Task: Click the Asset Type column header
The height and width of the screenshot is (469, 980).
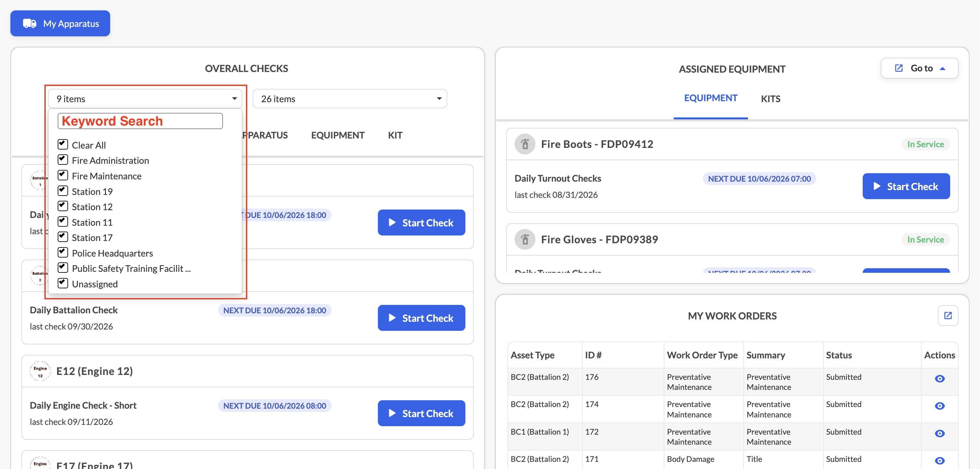Action: click(532, 355)
